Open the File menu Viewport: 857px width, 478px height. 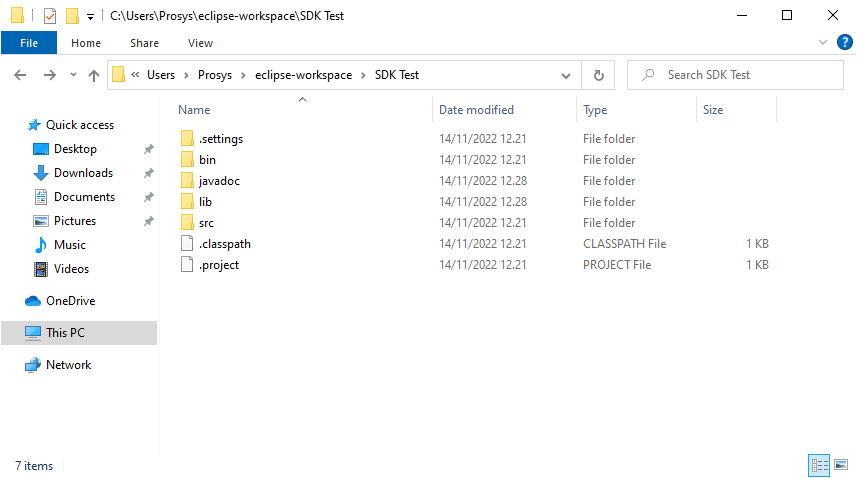click(29, 43)
